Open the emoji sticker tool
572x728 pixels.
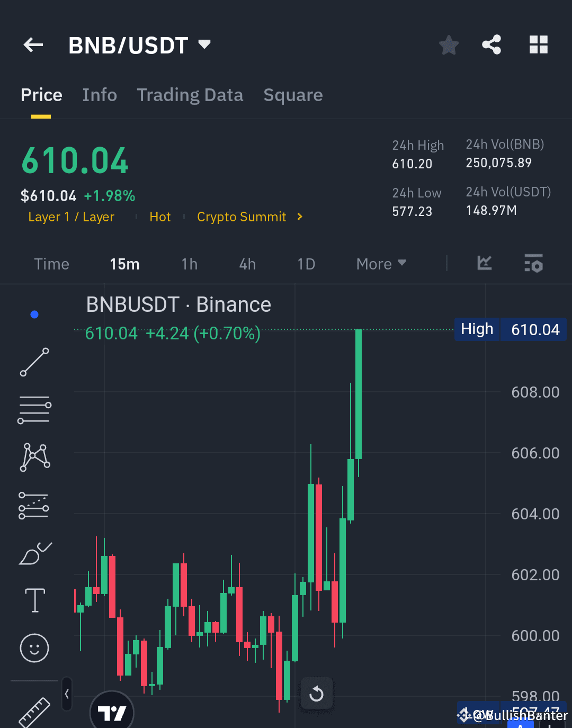(34, 648)
